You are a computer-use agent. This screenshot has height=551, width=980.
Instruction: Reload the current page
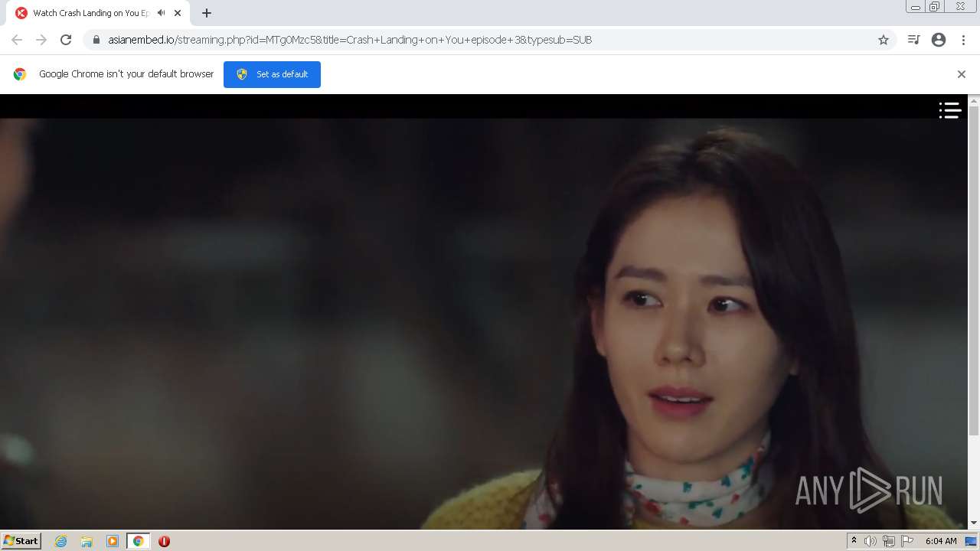pos(66,40)
